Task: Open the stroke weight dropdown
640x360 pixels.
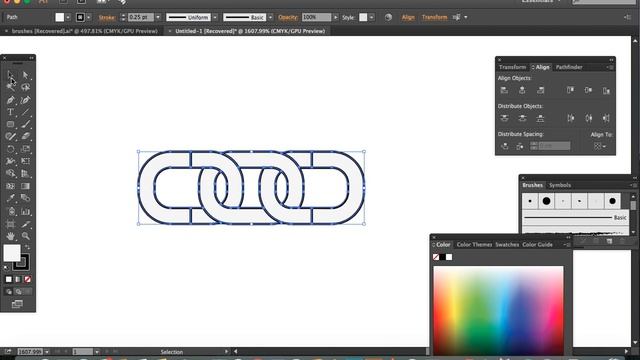Action: point(158,17)
